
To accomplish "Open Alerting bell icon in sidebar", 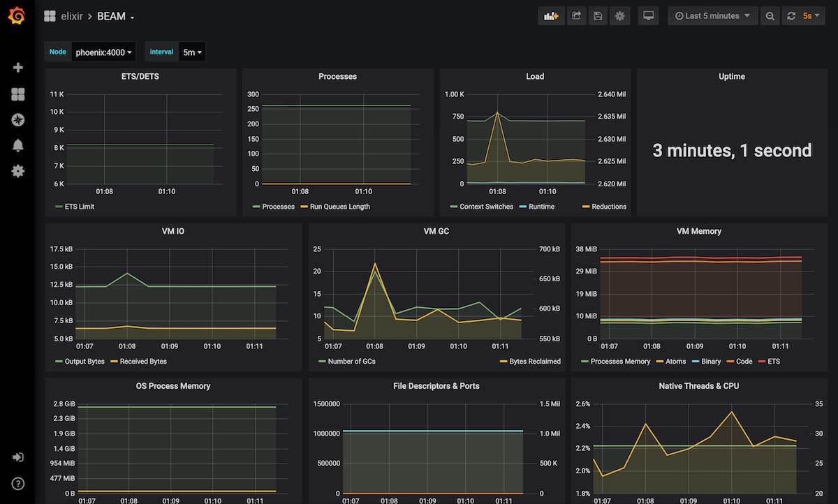I will [x=18, y=145].
